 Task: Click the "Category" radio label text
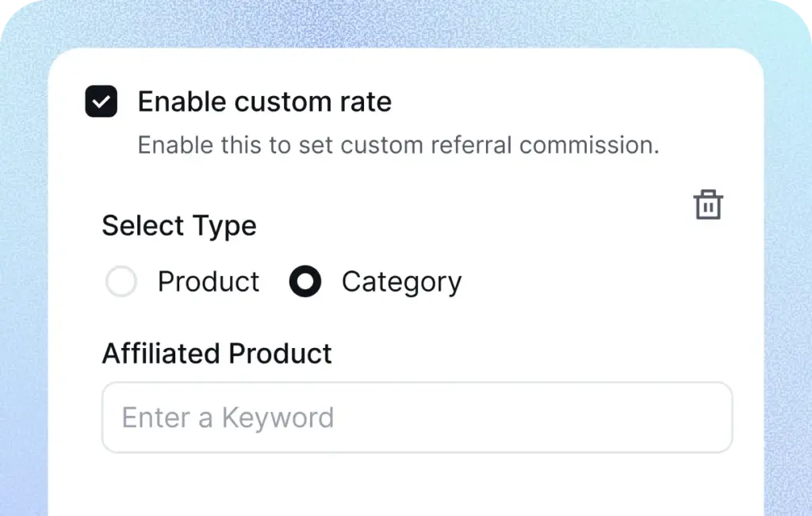pyautogui.click(x=401, y=282)
